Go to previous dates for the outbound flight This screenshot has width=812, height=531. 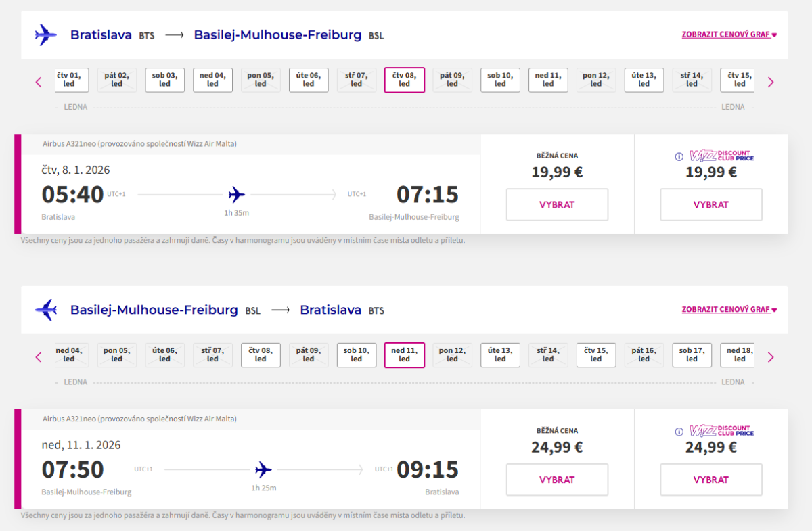[39, 82]
